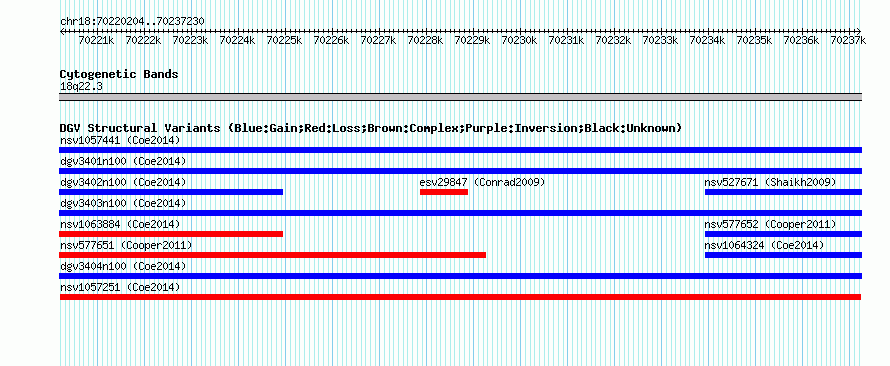The width and height of the screenshot is (890, 366).
Task: Select the 18q22.3 band label
Action: [x=81, y=86]
